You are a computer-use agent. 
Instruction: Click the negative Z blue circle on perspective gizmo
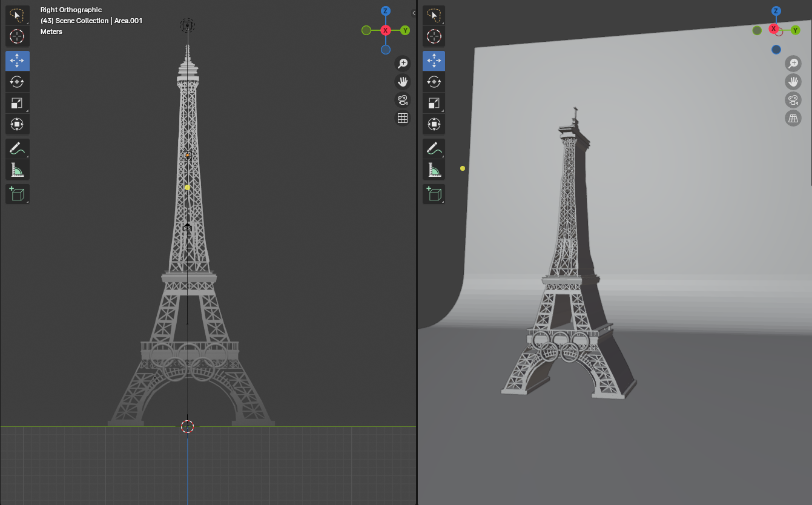click(x=776, y=50)
